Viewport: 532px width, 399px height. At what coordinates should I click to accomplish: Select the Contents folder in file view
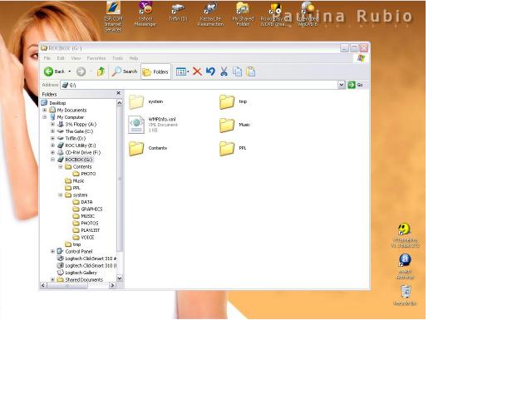tap(148, 148)
